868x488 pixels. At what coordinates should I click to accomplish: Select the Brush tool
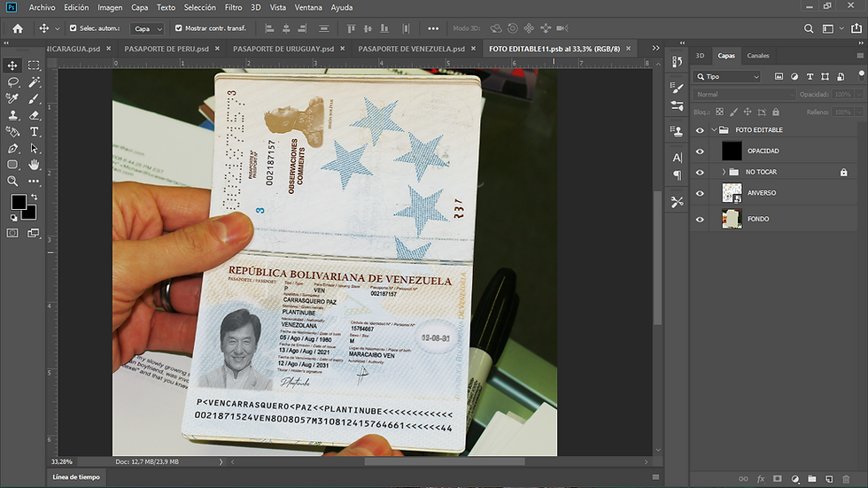34,98
